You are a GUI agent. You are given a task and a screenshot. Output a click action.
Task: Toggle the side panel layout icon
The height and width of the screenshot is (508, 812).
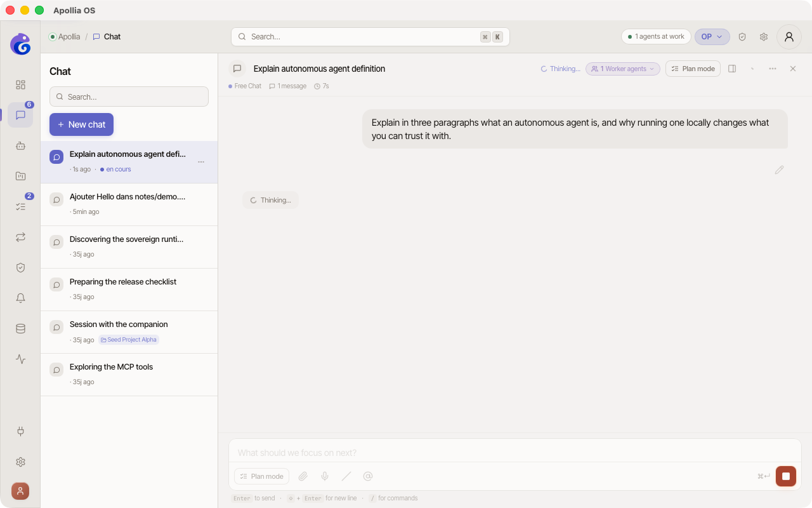tap(732, 69)
